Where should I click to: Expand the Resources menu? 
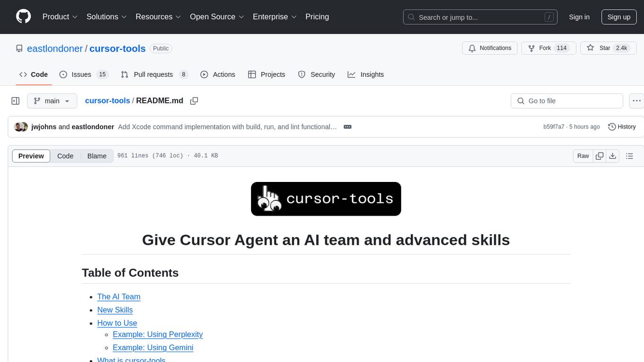pyautogui.click(x=158, y=17)
